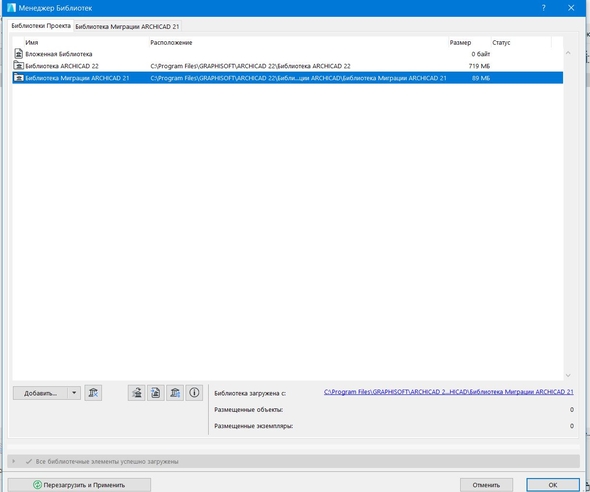Click the remove library icon next to Добавить
The height and width of the screenshot is (492, 590).
pyautogui.click(x=93, y=393)
